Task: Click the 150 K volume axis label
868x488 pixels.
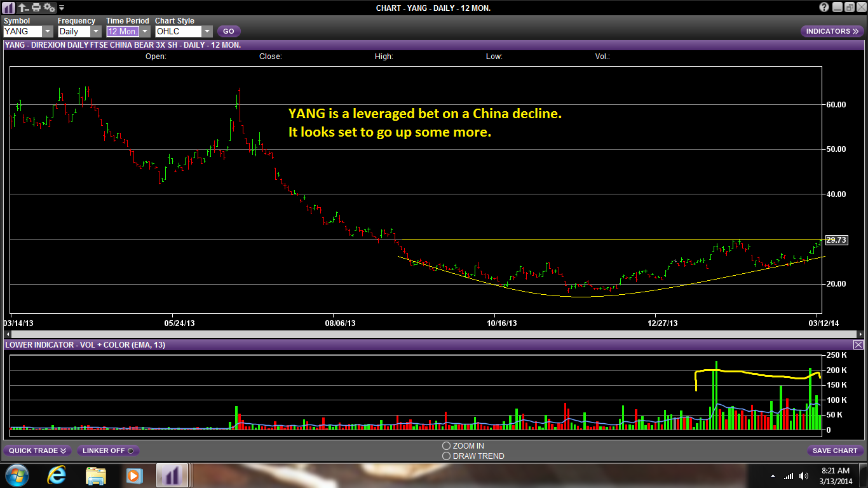Action: coord(836,385)
